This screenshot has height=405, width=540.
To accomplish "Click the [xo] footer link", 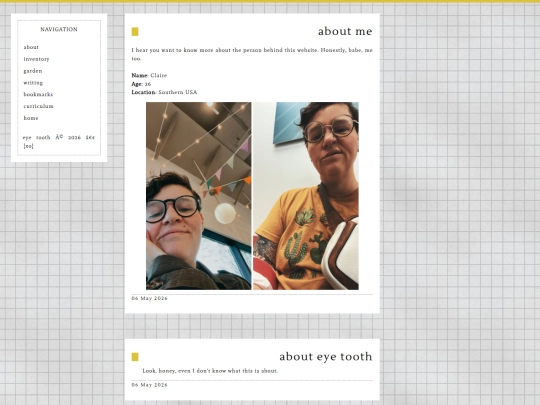I will coord(28,146).
